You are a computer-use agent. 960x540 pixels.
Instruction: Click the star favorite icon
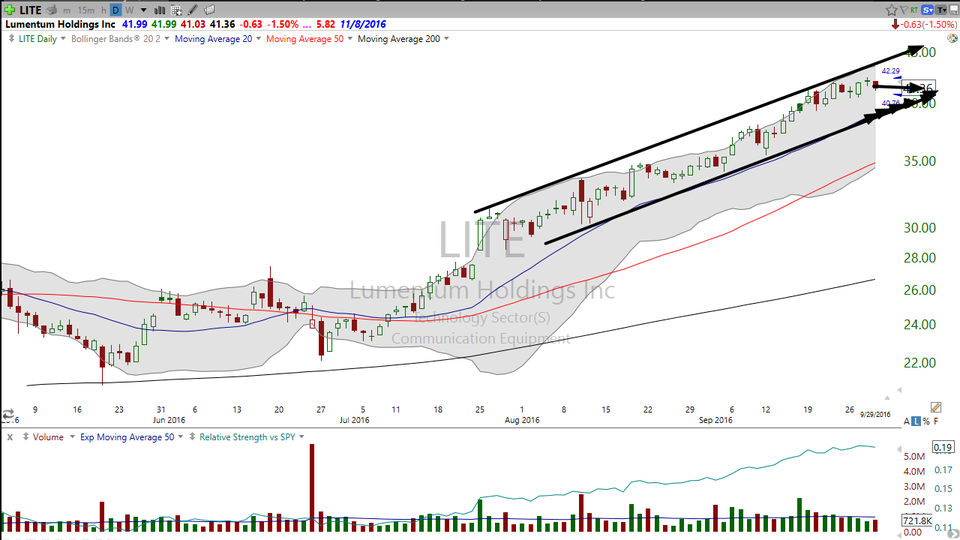(x=891, y=10)
